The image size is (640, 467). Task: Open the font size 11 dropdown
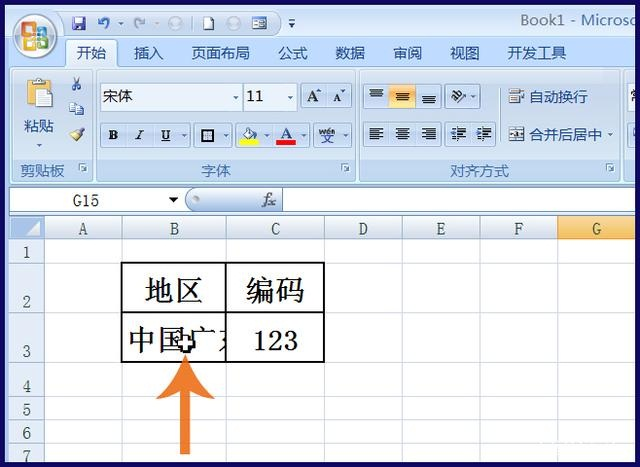pyautogui.click(x=290, y=97)
